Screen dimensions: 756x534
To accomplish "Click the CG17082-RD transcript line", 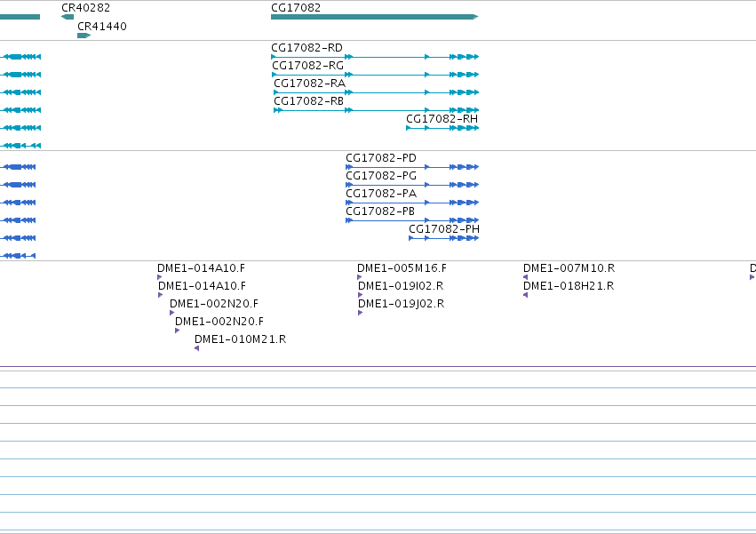I will (x=375, y=57).
